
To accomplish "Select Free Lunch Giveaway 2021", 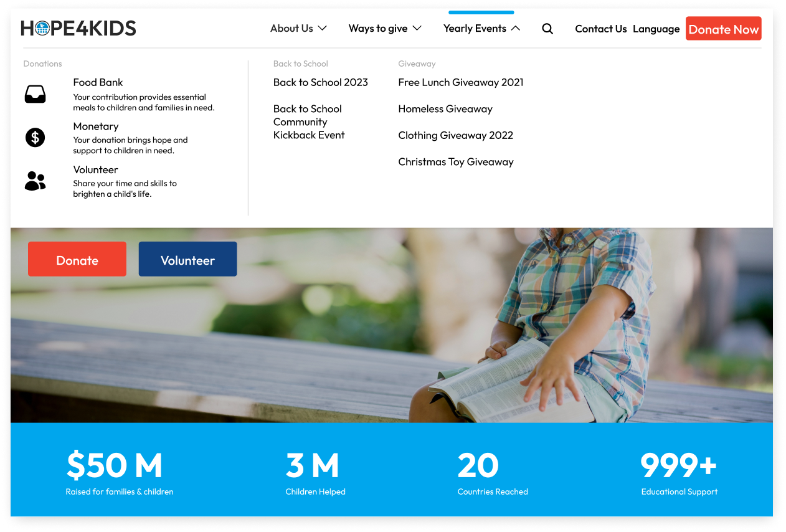I will tap(460, 82).
